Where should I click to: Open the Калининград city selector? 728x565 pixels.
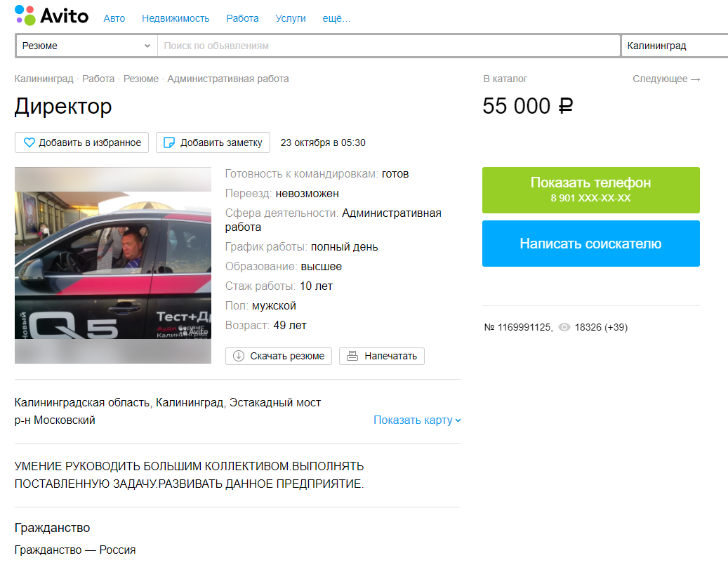coord(674,46)
